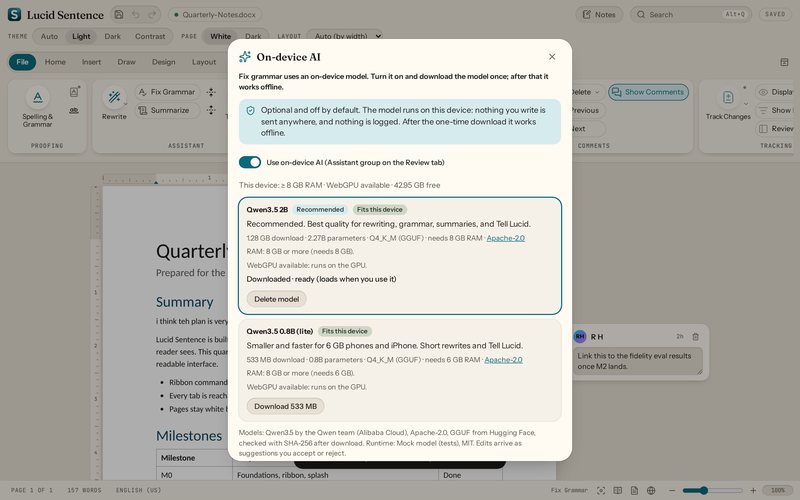Screen dimensions: 800x500
Task: Click the read mode book icon in status bar
Action: tap(617, 490)
